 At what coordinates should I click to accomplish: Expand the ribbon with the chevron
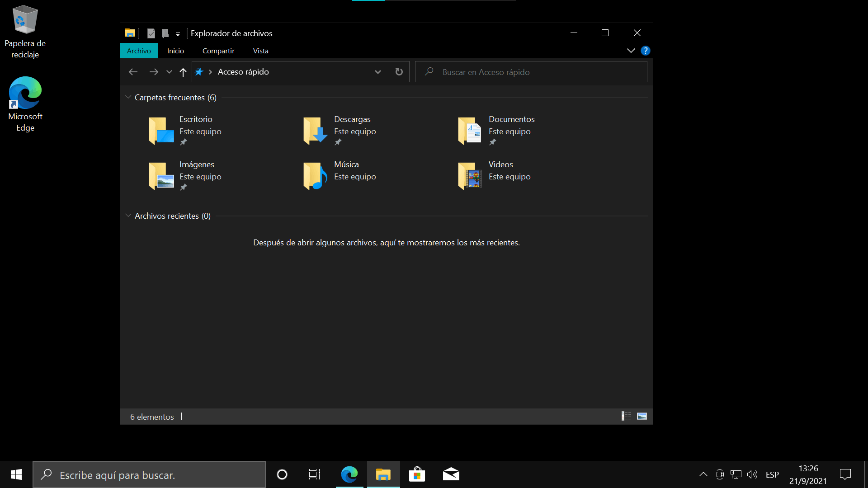(x=631, y=51)
